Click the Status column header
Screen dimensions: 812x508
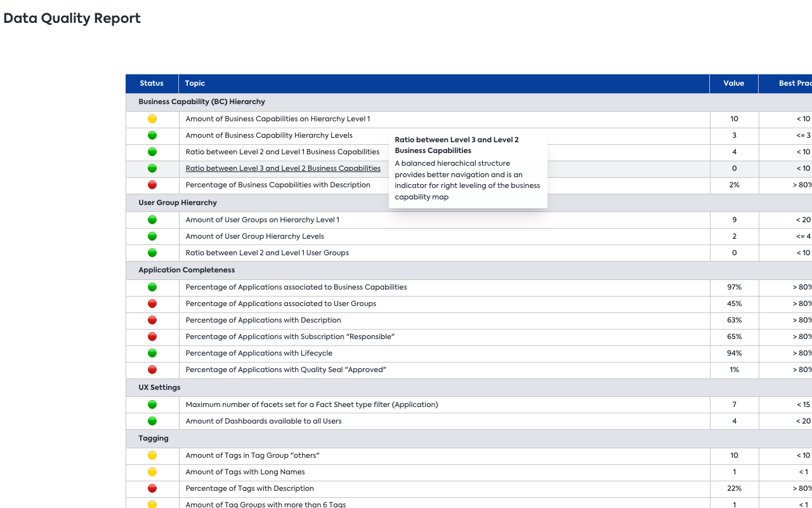tap(152, 83)
